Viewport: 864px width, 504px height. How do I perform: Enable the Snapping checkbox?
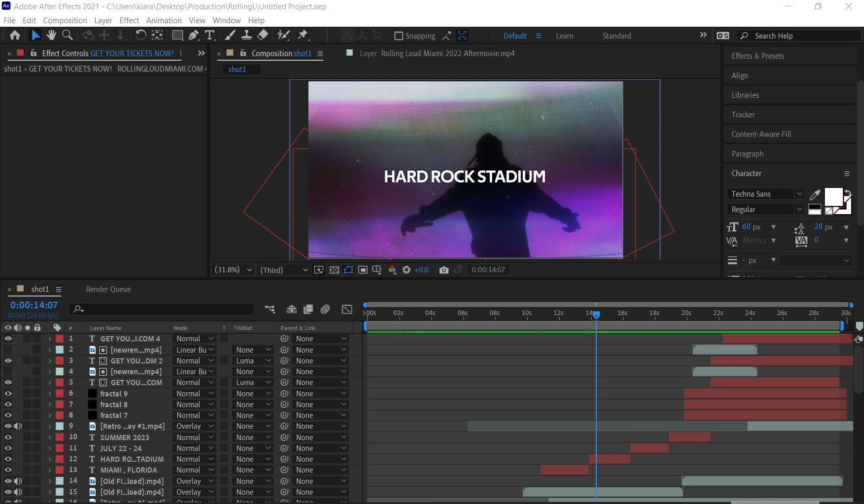(398, 36)
